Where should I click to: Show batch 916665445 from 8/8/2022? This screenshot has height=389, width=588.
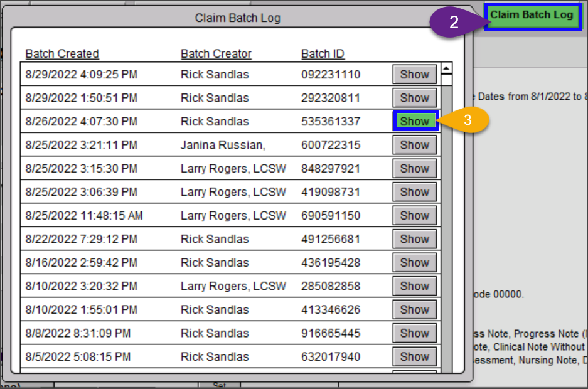[414, 333]
